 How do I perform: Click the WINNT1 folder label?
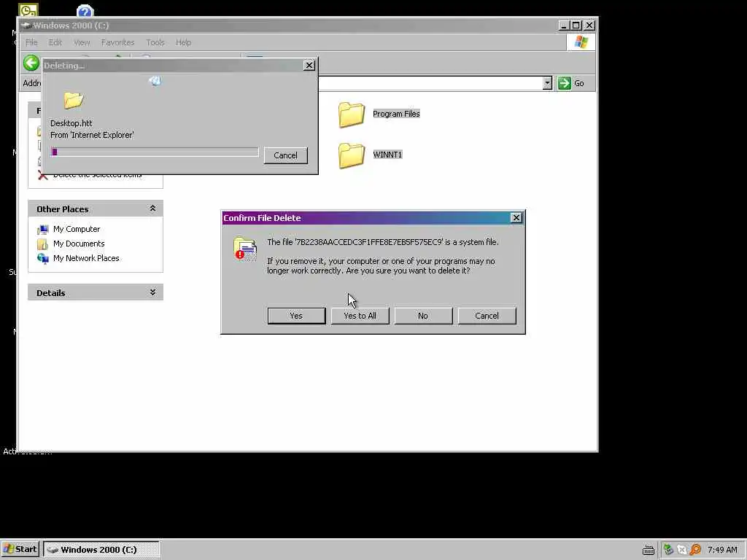(387, 155)
